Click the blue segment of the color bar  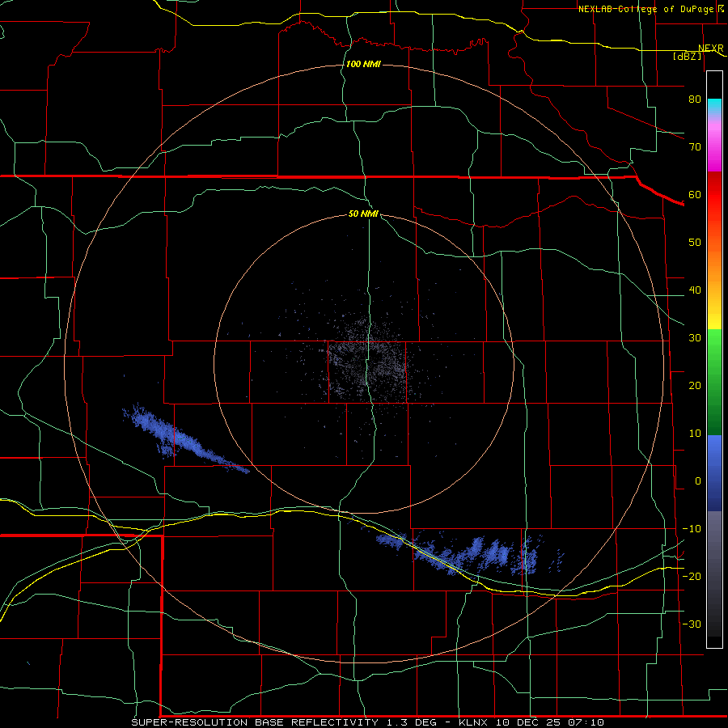pos(714,473)
